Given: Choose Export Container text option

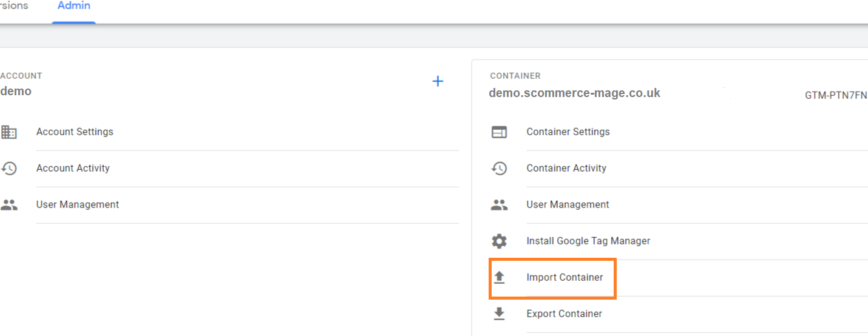Looking at the screenshot, I should point(564,314).
